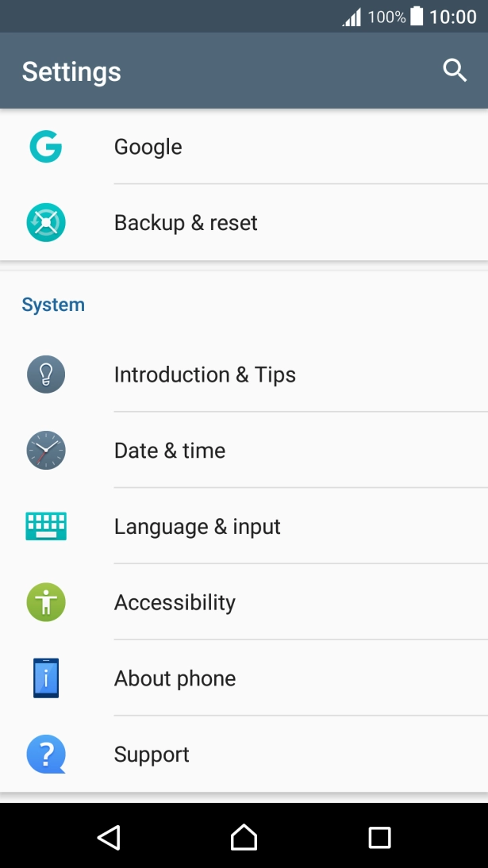Tap the clock Date & time icon
This screenshot has height=868, width=488.
(46, 451)
